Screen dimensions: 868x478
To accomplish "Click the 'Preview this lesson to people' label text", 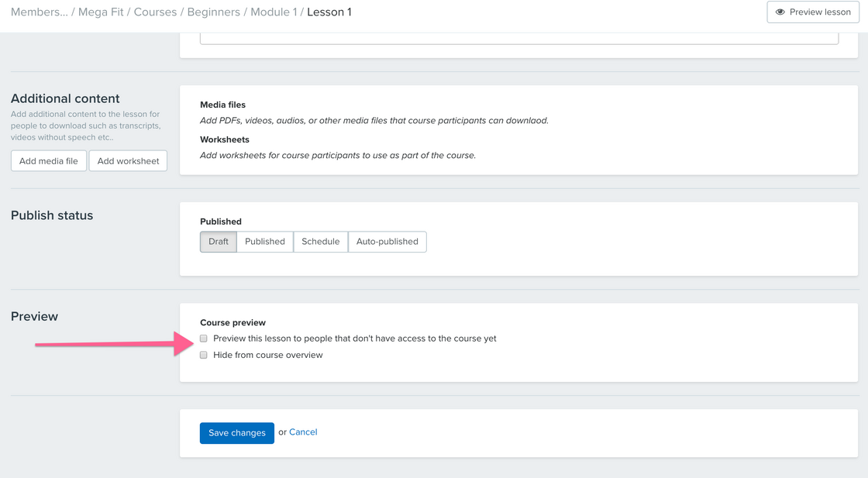I will pyautogui.click(x=354, y=339).
